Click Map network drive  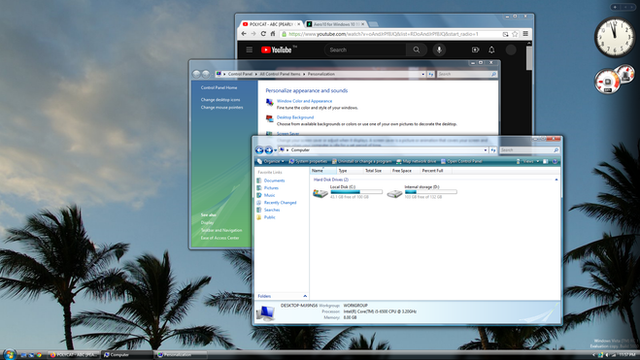(x=416, y=161)
